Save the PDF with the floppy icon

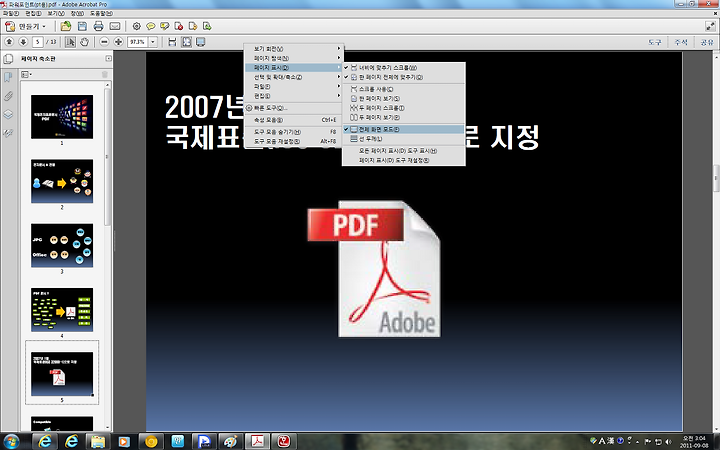click(82, 26)
